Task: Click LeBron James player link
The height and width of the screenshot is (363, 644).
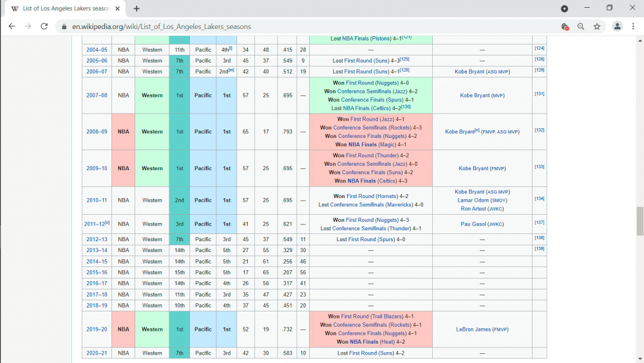Action: [x=474, y=329]
